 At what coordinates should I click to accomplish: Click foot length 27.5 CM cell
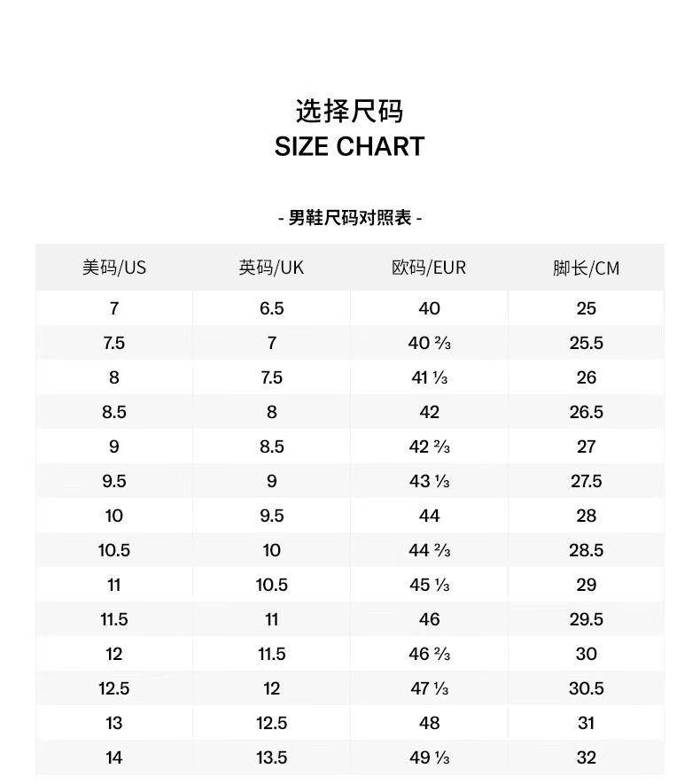(586, 481)
